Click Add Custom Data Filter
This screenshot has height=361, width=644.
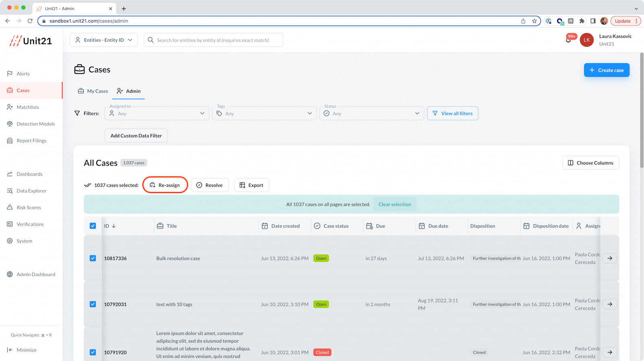click(x=136, y=135)
